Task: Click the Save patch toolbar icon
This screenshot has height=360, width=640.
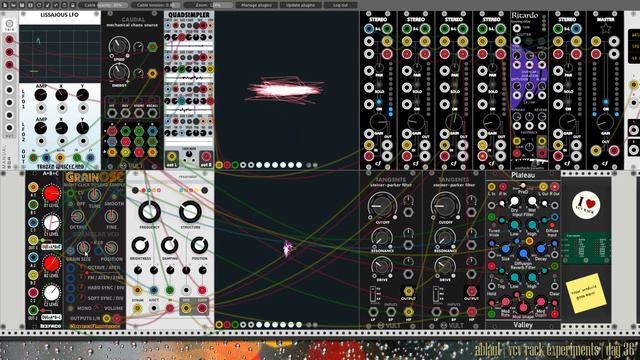Action: [x=22, y=5]
